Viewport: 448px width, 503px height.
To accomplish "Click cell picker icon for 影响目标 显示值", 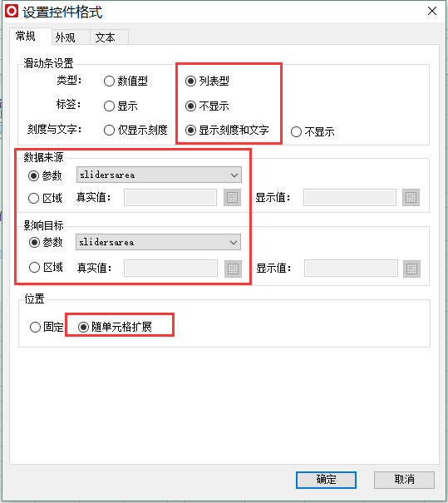I will (411, 269).
